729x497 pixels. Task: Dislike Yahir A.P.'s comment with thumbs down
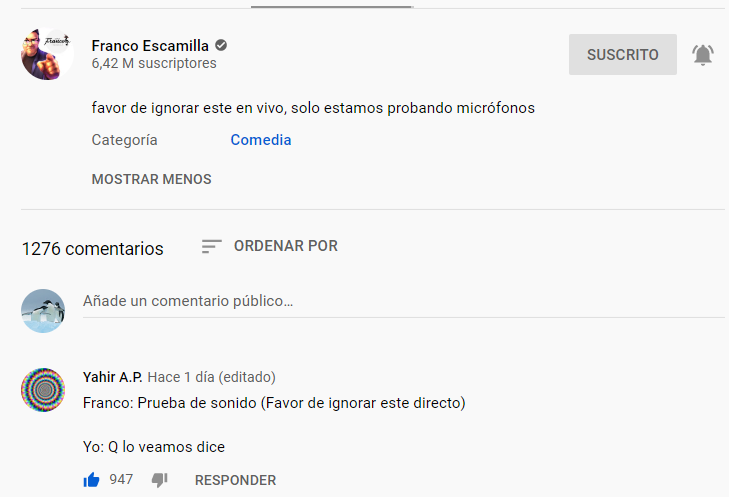pyautogui.click(x=159, y=480)
